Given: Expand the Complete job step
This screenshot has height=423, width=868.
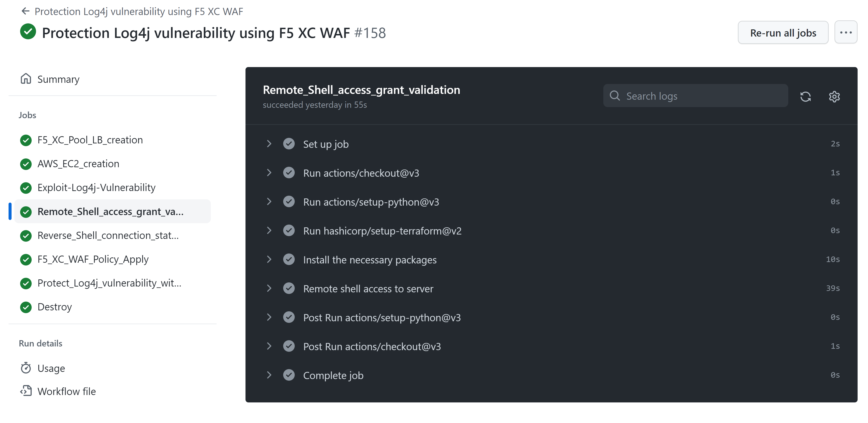Looking at the screenshot, I should (x=269, y=375).
